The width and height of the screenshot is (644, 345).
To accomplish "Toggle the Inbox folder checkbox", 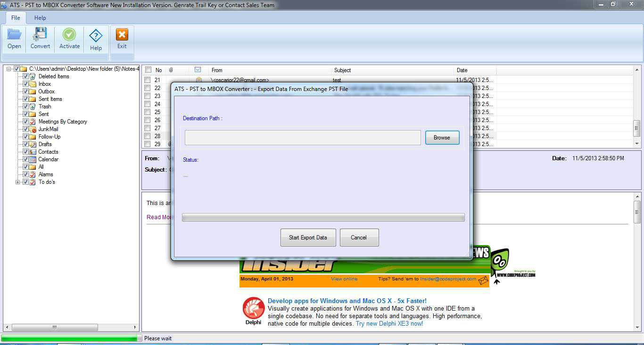I will point(25,84).
